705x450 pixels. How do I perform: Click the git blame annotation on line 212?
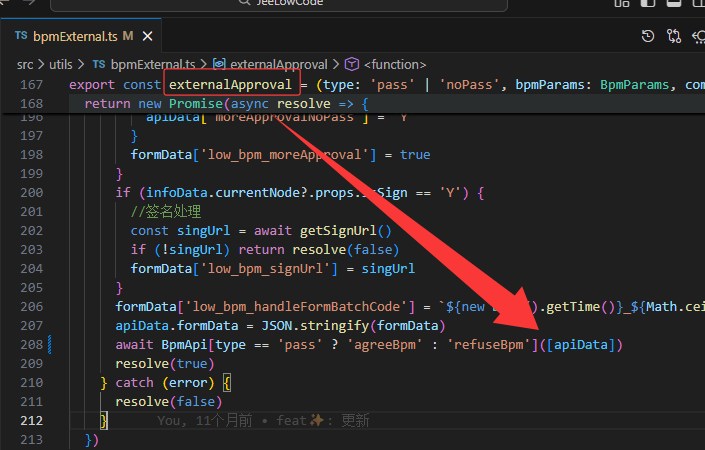pyautogui.click(x=263, y=421)
